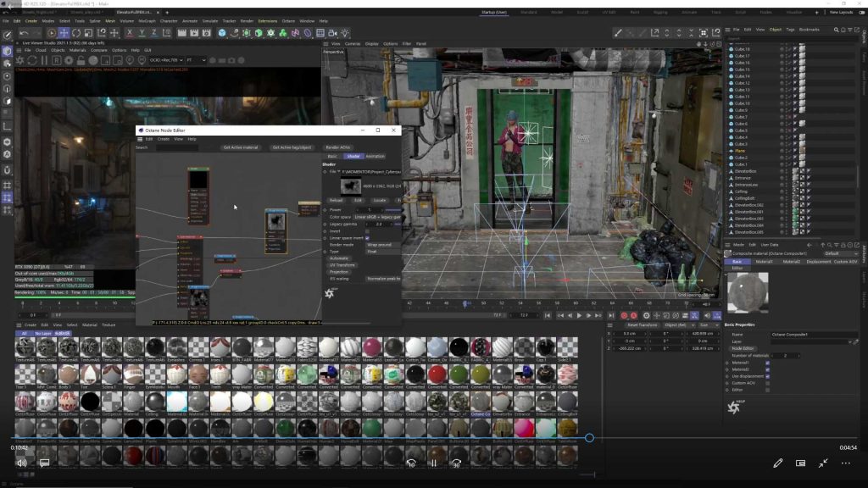Pause rendering in Live Viewer toolbar
The width and height of the screenshot is (868, 488).
coord(44,60)
